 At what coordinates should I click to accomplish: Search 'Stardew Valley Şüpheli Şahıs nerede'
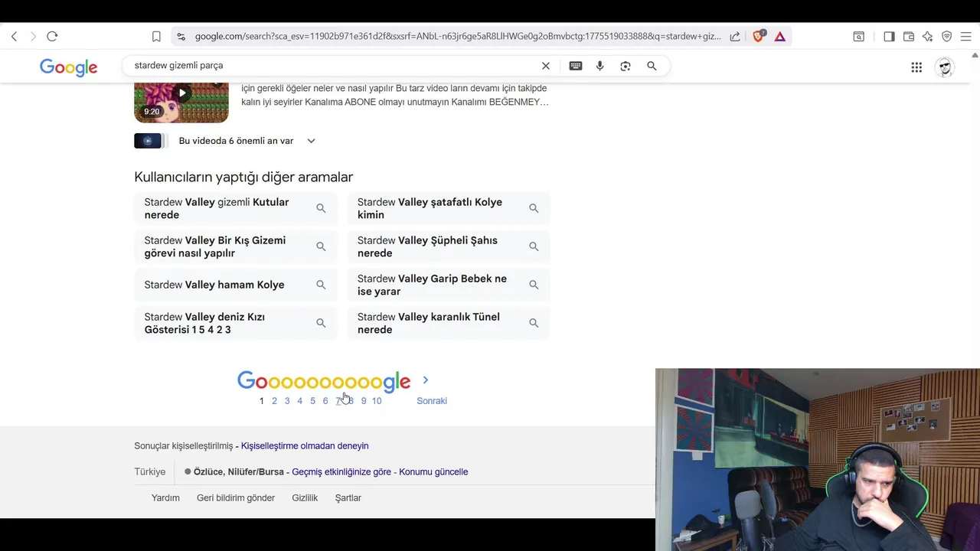tap(449, 246)
